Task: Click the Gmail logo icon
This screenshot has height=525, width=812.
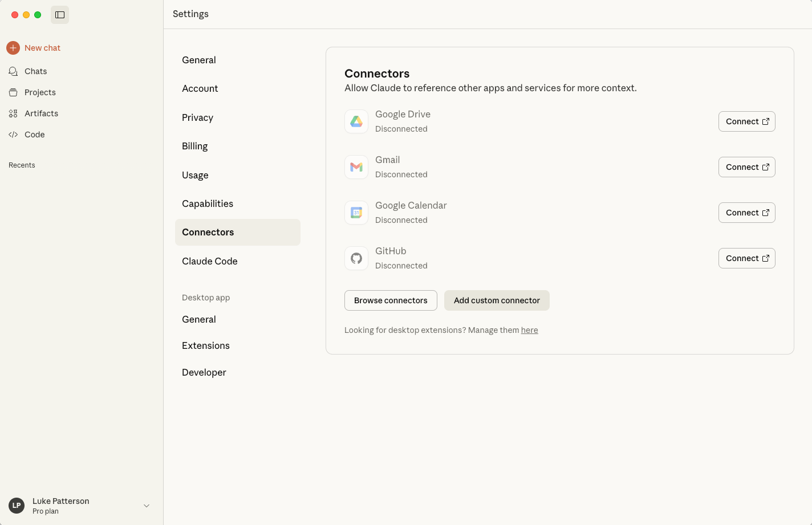Action: (356, 167)
